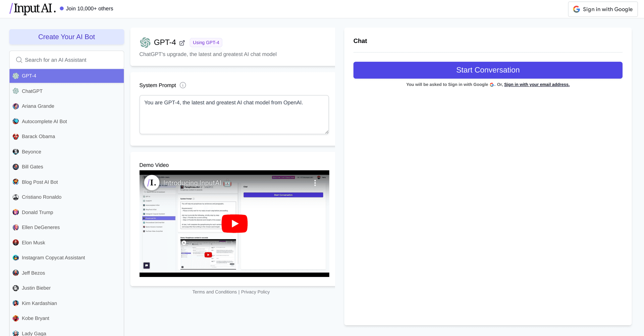Click Instagram Copycat Assistant avatar icon
This screenshot has height=336, width=644.
point(16,258)
